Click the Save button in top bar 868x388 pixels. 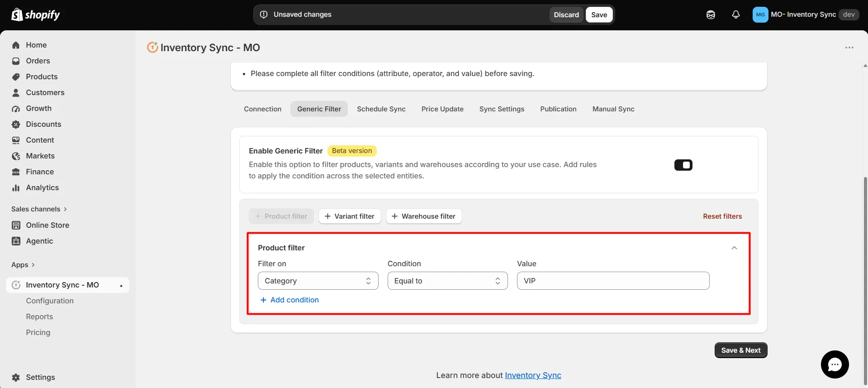pos(599,14)
